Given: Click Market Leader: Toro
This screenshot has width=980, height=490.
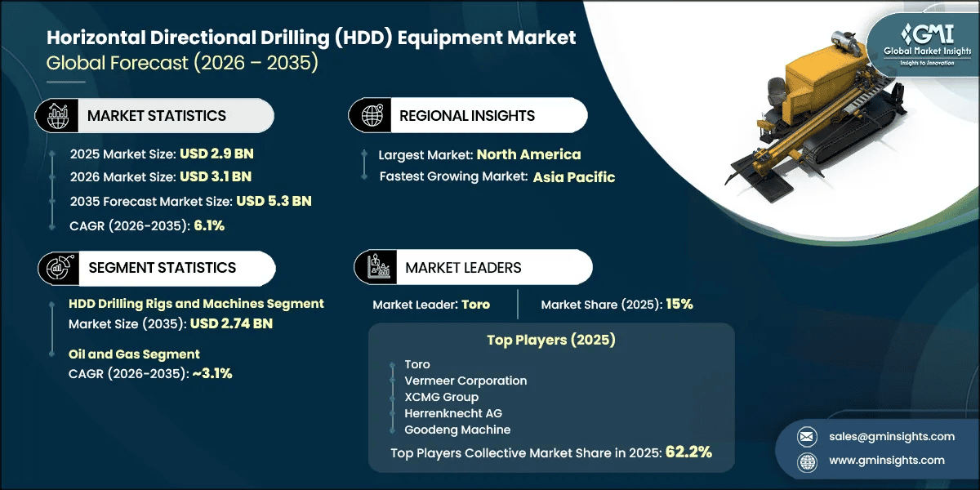Looking at the screenshot, I should (x=431, y=305).
